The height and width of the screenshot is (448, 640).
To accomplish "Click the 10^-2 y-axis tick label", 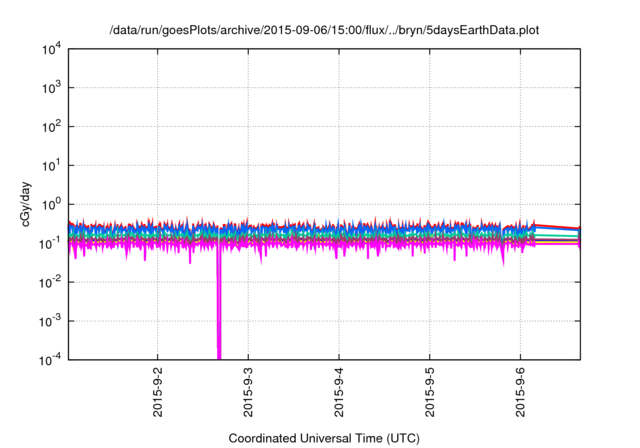I will coord(50,282).
